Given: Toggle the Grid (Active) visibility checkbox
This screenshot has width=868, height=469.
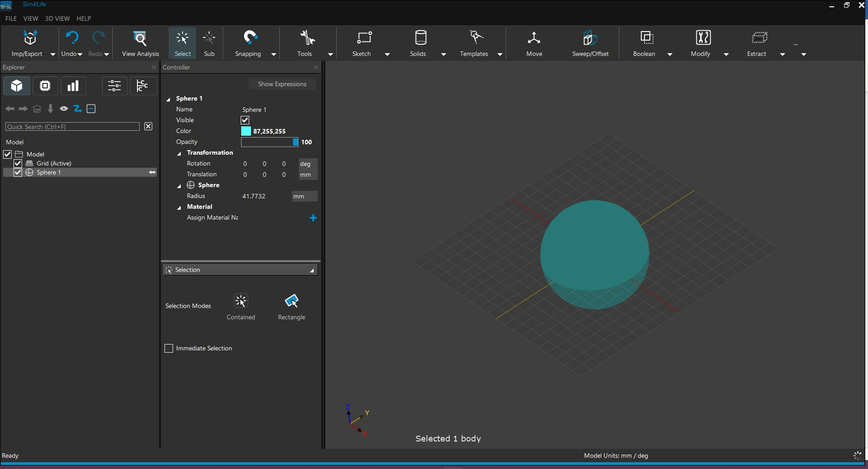Looking at the screenshot, I should 18,163.
